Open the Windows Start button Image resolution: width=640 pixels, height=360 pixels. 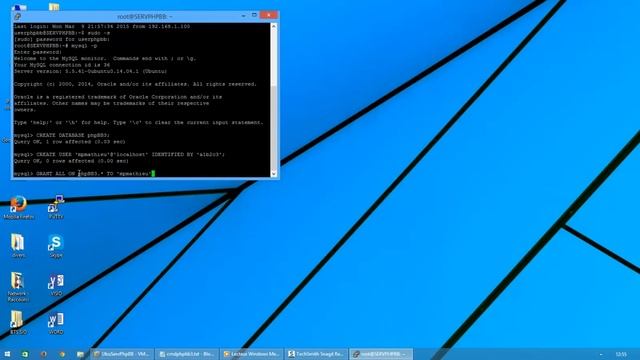pos(7,354)
